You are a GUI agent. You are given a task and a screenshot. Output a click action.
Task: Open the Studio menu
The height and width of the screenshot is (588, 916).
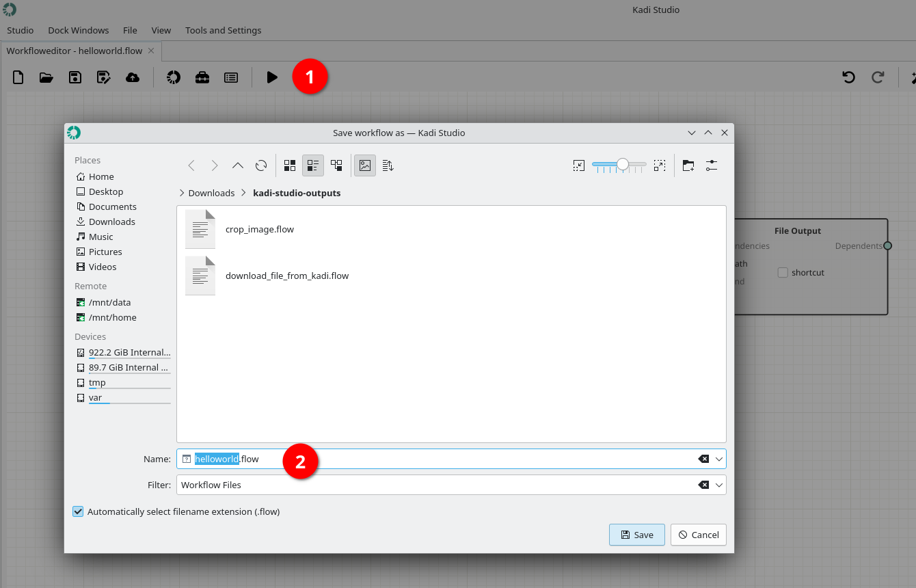[21, 30]
